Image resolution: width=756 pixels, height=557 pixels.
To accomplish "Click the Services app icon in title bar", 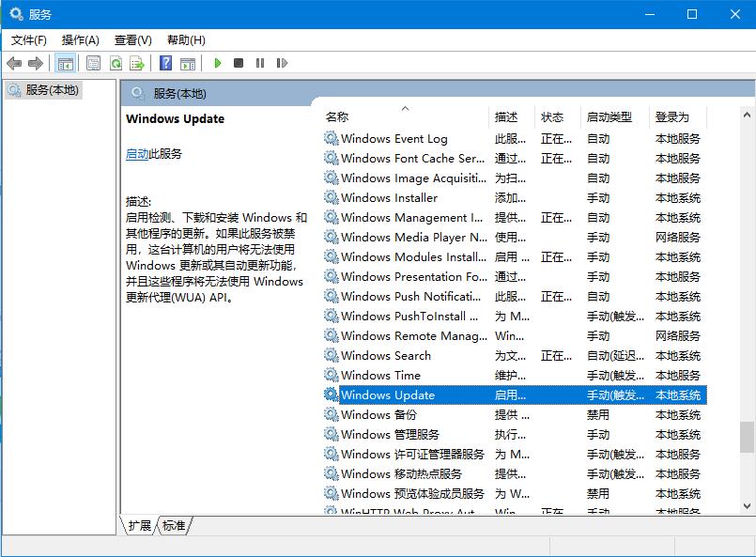I will click(x=16, y=14).
